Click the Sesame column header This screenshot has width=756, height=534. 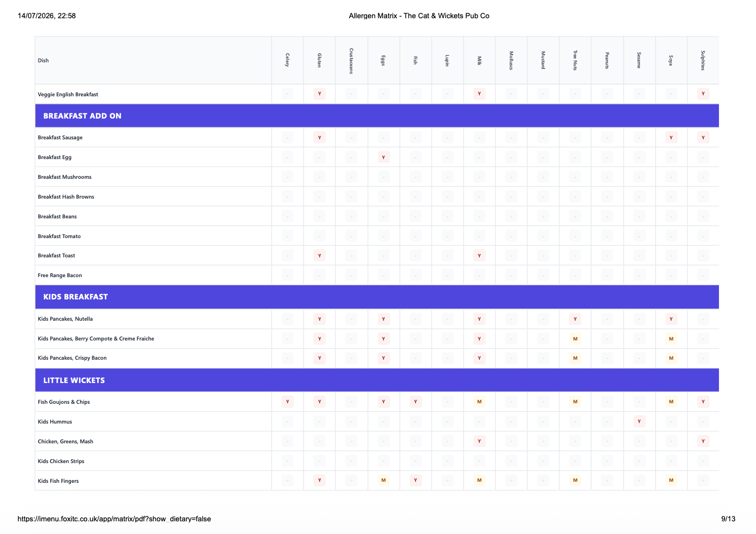point(639,60)
